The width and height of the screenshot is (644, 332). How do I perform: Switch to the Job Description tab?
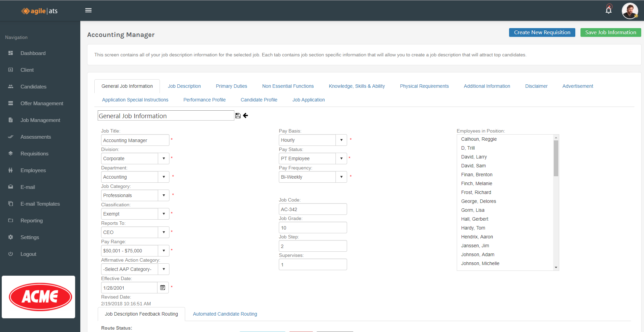tap(184, 86)
